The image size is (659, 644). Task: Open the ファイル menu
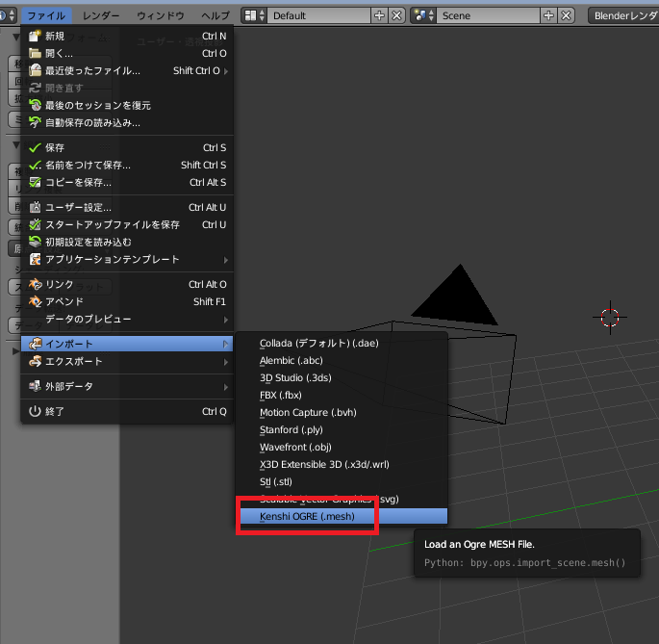click(x=46, y=16)
